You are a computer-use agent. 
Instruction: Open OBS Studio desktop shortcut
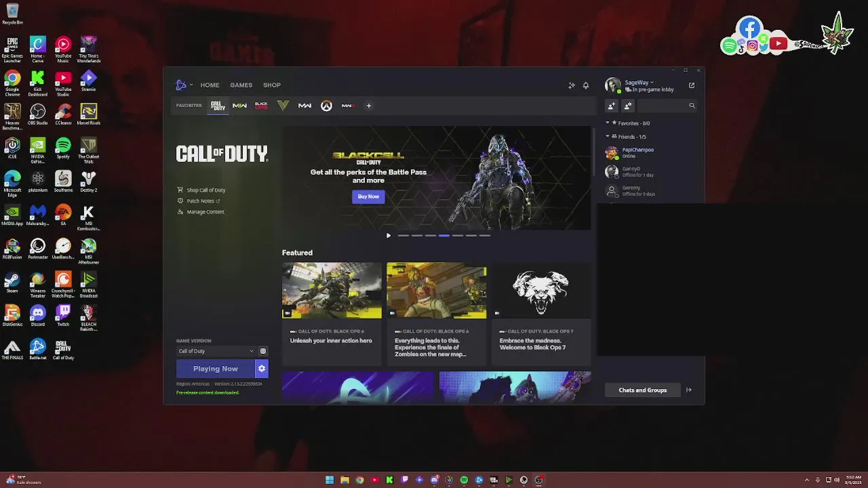(38, 114)
